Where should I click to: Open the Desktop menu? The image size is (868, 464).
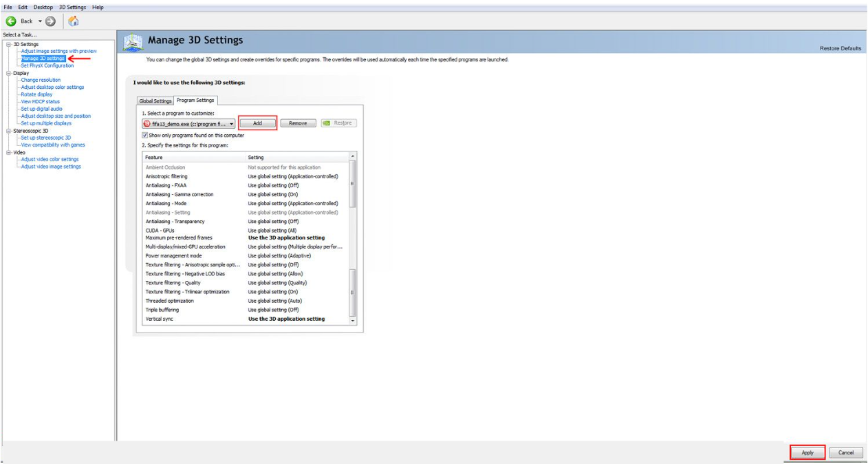pyautogui.click(x=43, y=7)
